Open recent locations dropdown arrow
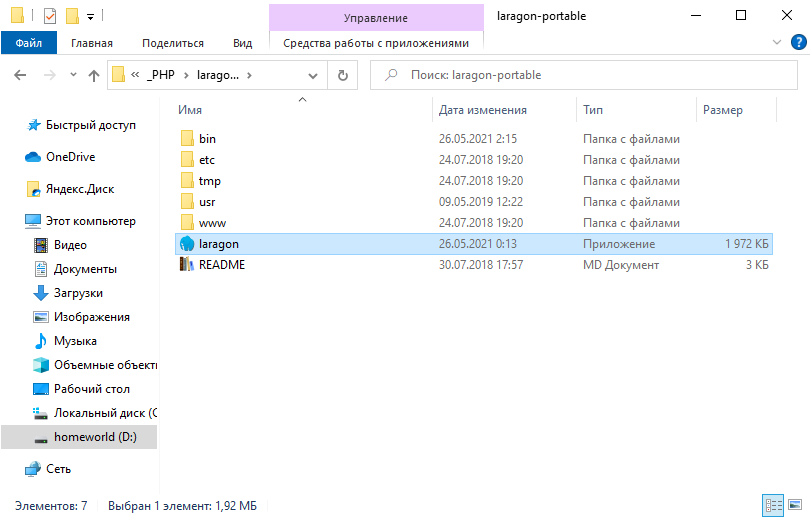The image size is (811, 518). point(73,75)
